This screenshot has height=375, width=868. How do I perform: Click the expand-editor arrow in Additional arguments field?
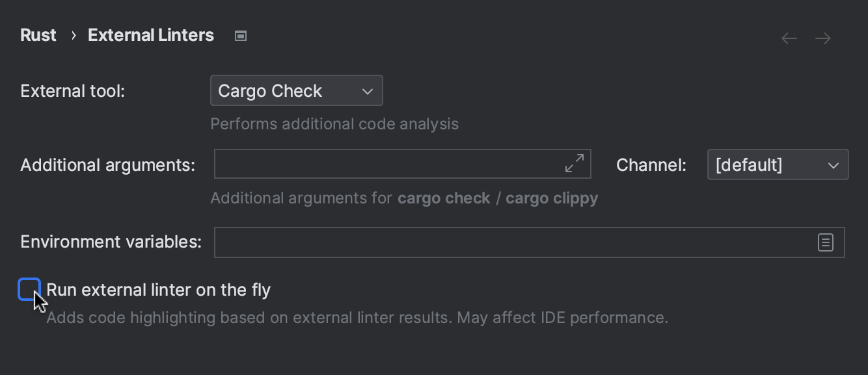pyautogui.click(x=574, y=164)
